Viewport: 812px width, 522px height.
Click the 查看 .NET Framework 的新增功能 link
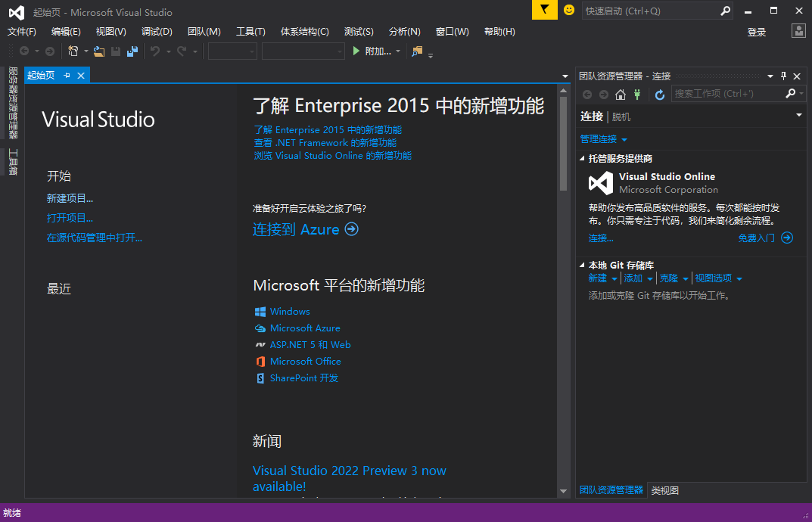[325, 142]
